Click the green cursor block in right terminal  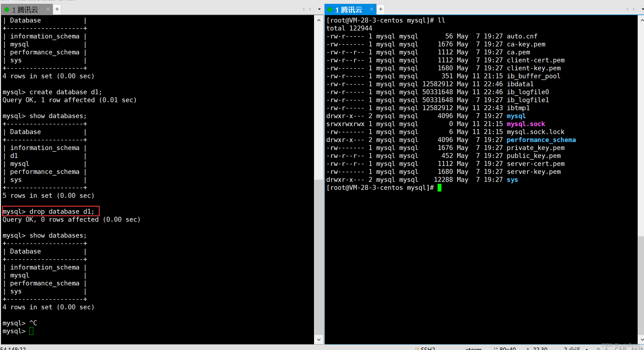(x=439, y=188)
